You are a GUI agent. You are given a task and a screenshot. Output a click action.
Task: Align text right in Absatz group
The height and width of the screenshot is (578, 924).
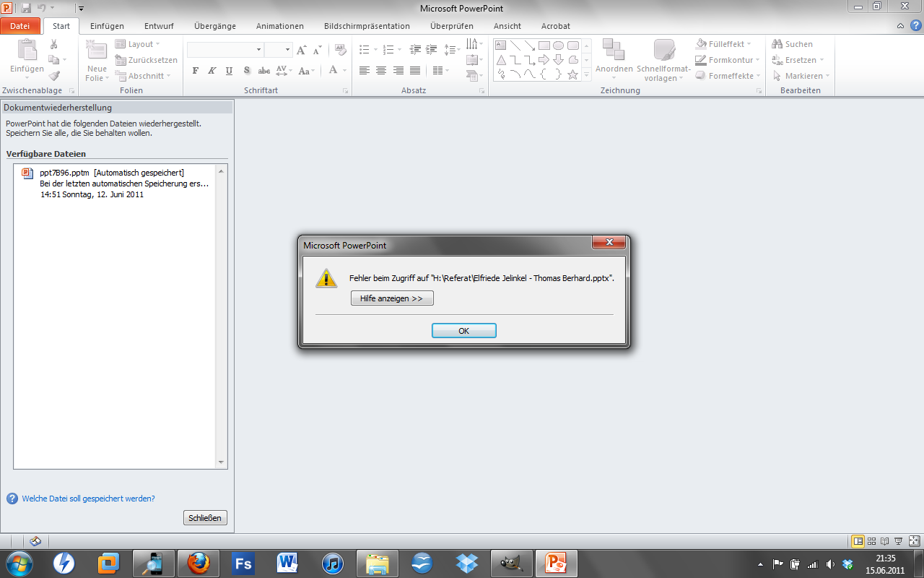tap(398, 71)
